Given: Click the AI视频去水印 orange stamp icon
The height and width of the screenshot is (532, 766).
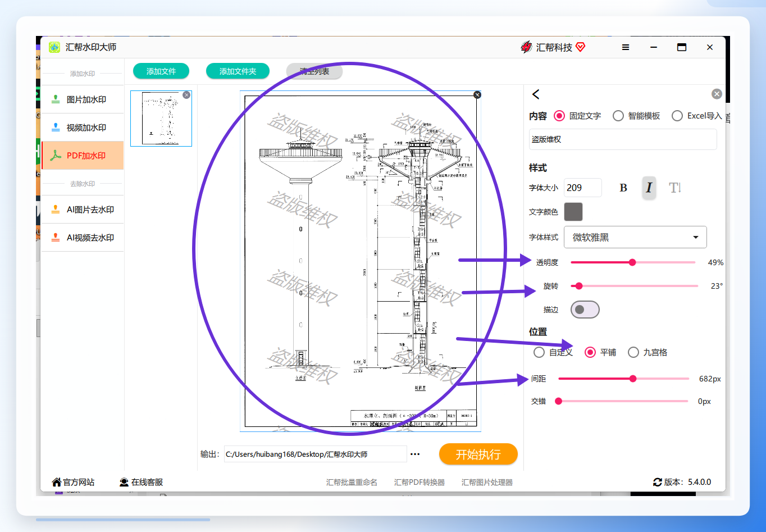Looking at the screenshot, I should (x=56, y=238).
